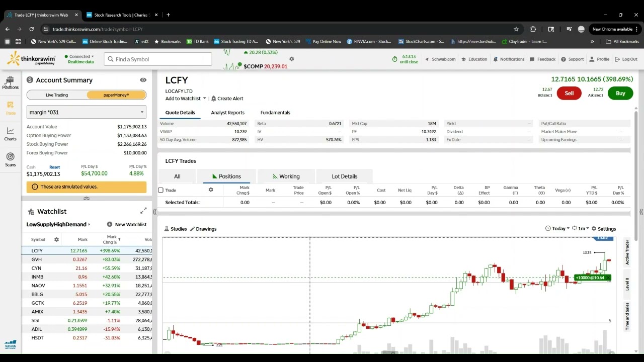Open the Charts sidebar icon
This screenshot has width=644, height=362.
(10, 134)
